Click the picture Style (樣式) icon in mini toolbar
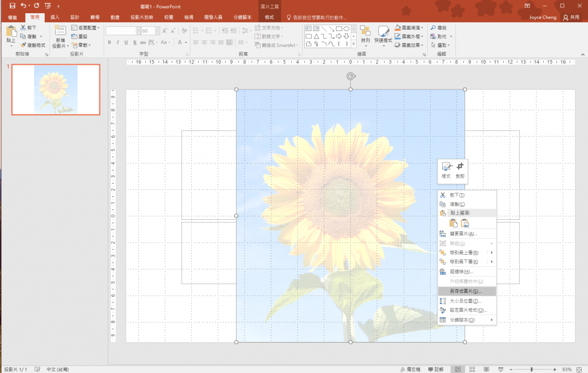 click(x=446, y=168)
